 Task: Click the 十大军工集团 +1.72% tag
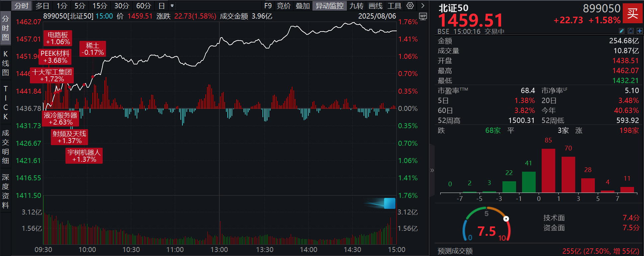52,75
